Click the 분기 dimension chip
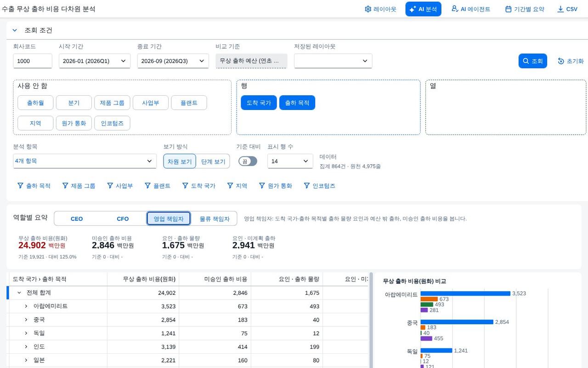The image size is (588, 368). (74, 103)
